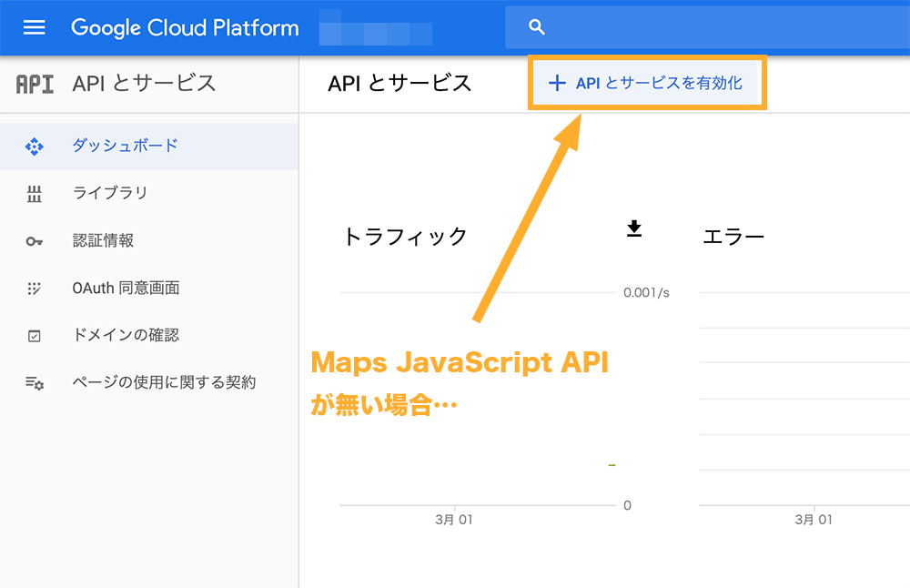Click 3月 01 under the エラー chart

coord(814,520)
